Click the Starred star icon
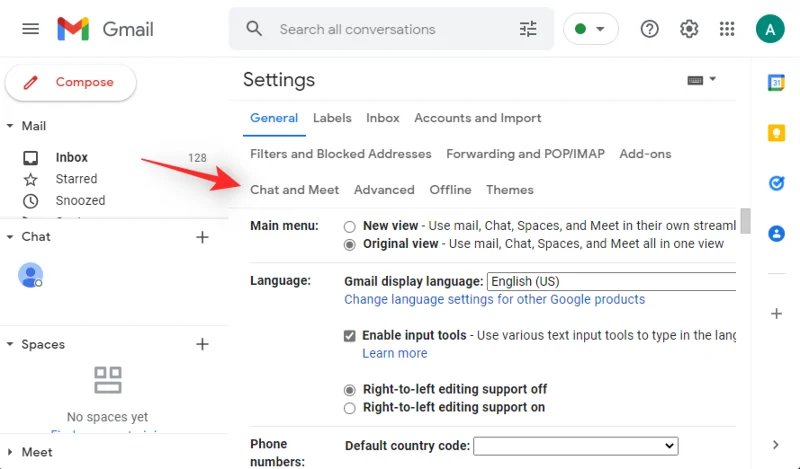Viewport: 800px width, 469px height. 31,179
